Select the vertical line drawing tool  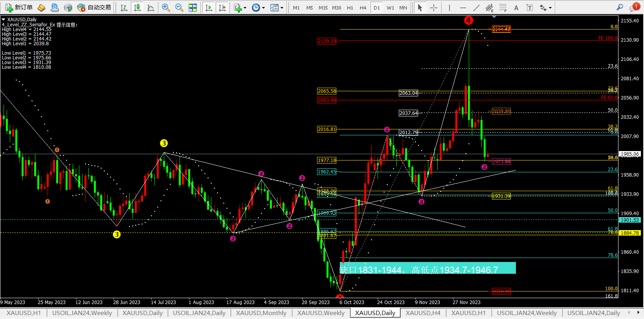pyautogui.click(x=449, y=7)
